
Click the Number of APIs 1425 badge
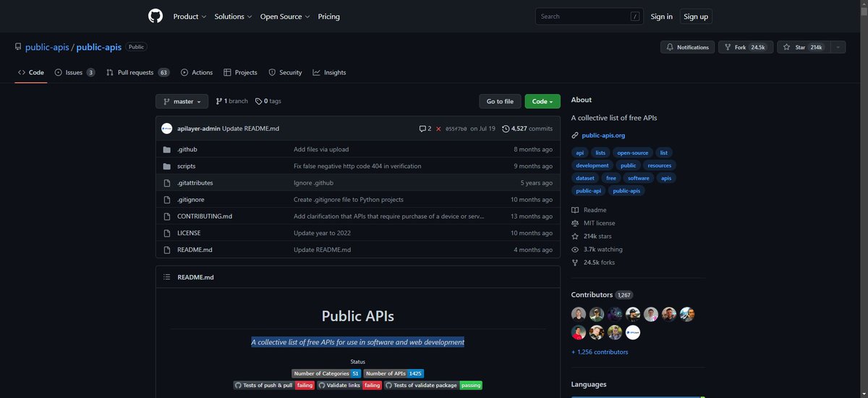click(393, 373)
